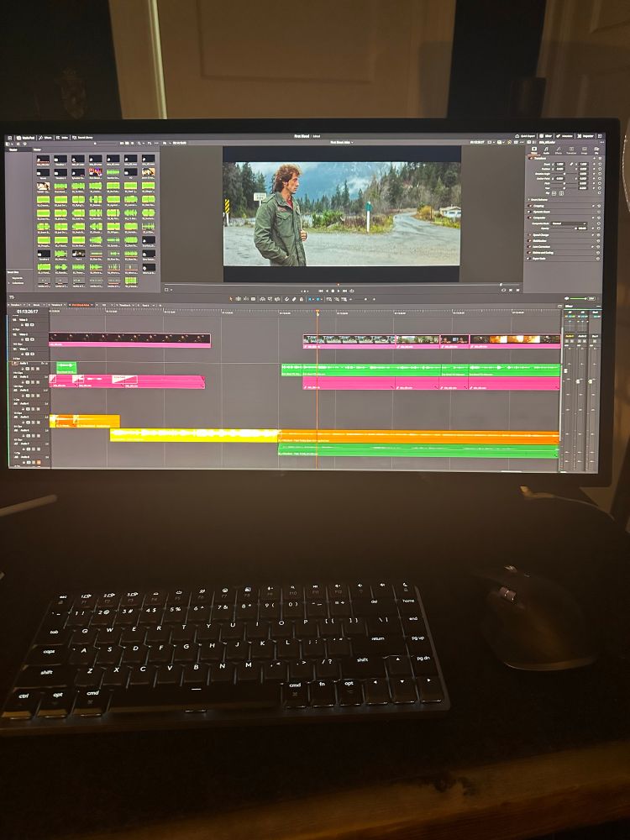The width and height of the screenshot is (630, 840).
Task: Lock the Video 2 track
Action: [22, 339]
